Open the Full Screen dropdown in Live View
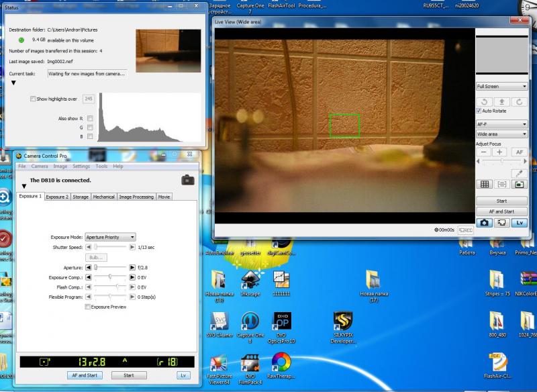The image size is (537, 392). click(501, 87)
